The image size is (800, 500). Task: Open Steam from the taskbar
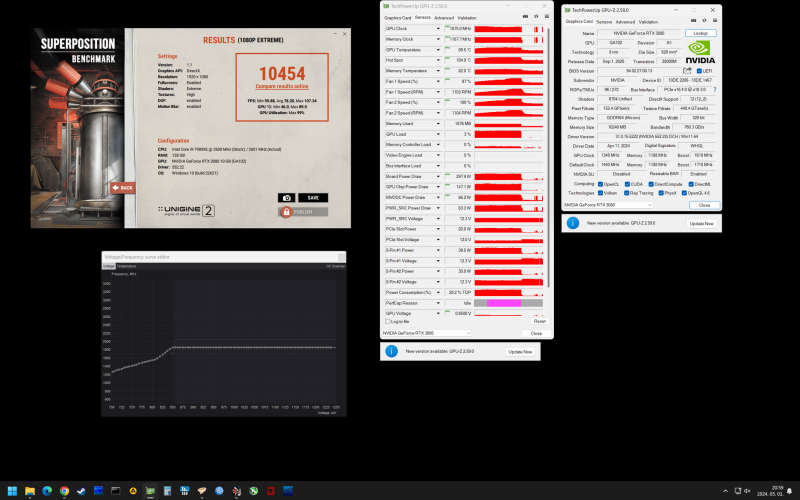pyautogui.click(x=81, y=491)
